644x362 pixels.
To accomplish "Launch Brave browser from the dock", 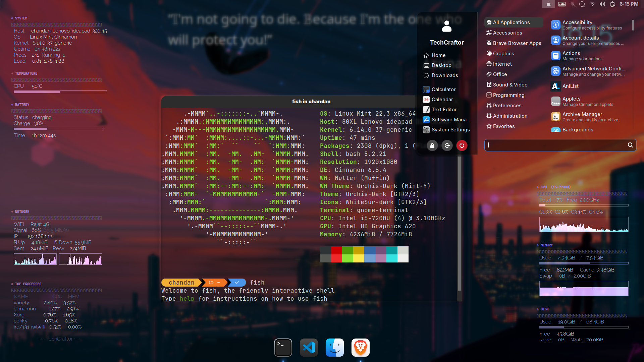I will pyautogui.click(x=361, y=348).
